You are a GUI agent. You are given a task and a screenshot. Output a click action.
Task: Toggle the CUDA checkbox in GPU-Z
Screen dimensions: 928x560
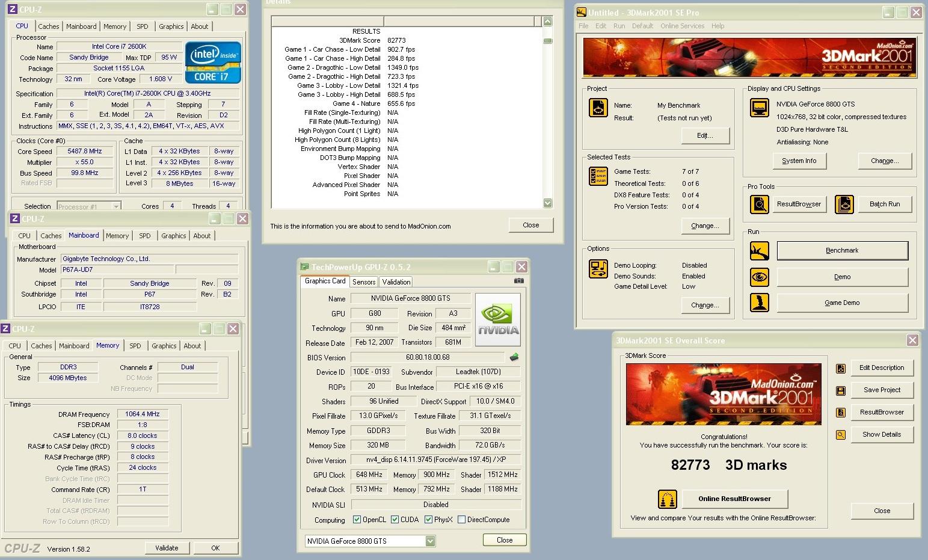(395, 520)
